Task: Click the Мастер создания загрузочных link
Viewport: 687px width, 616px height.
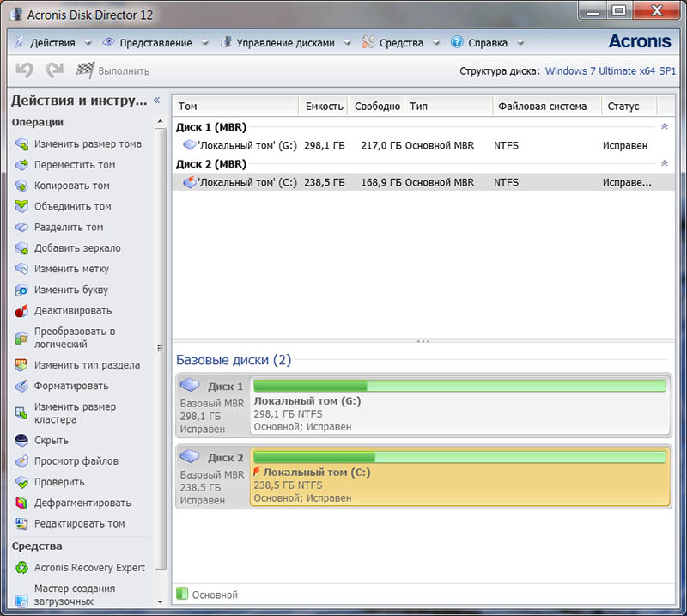Action: point(75,595)
